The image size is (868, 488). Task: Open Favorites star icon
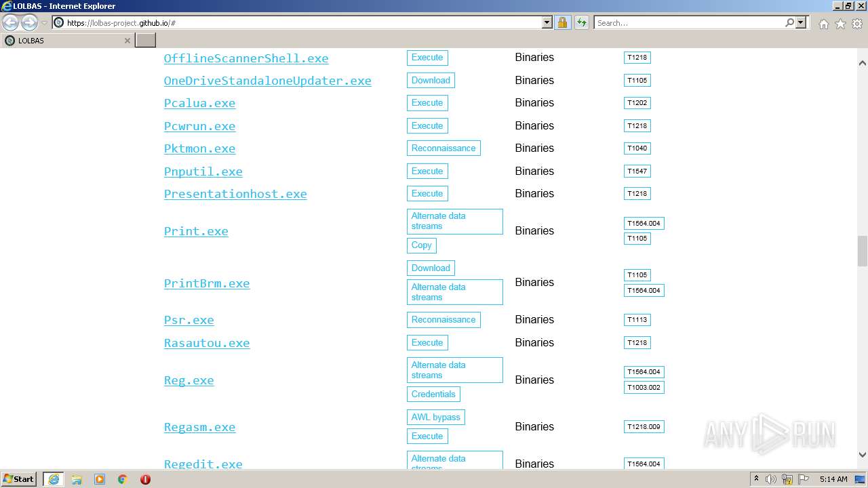click(x=840, y=24)
